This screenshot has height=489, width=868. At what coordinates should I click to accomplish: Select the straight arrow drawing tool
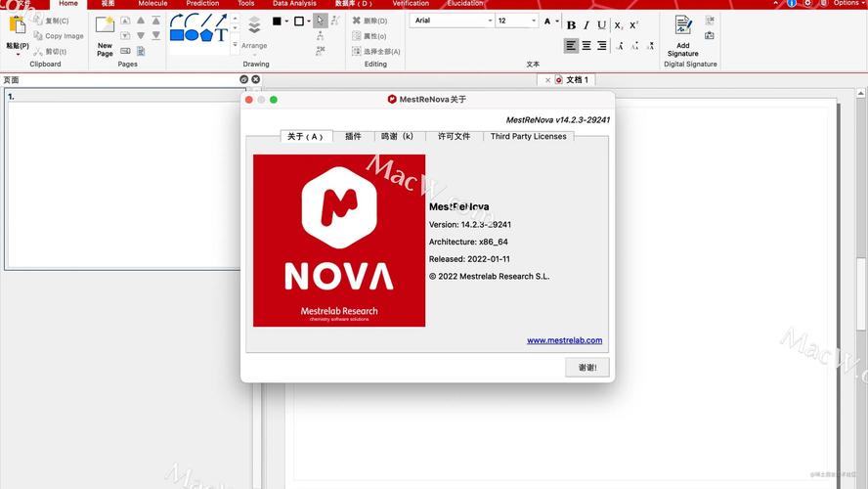coord(221,22)
